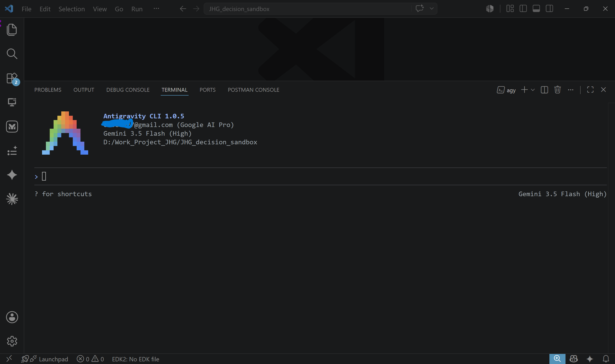Toggle Secondary Side Bar visibility
This screenshot has height=364, width=615.
coord(549,9)
